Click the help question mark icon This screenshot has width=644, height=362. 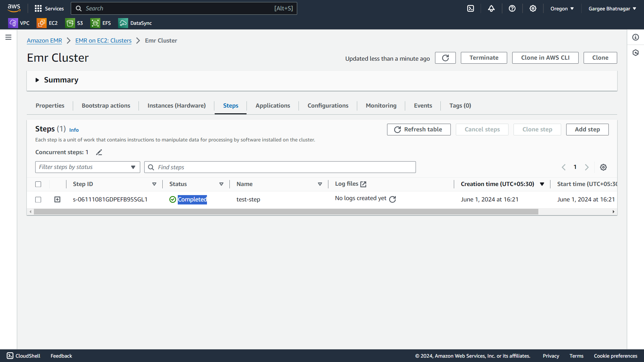512,8
